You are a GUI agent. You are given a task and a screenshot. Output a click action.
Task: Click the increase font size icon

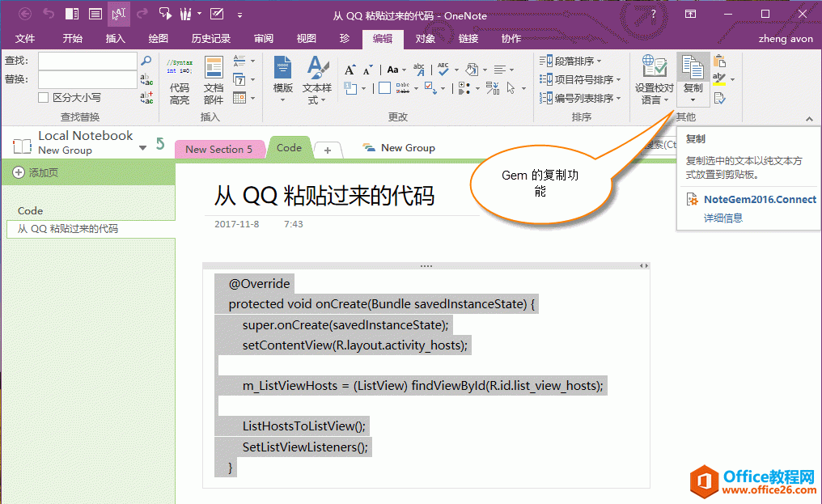pos(350,70)
